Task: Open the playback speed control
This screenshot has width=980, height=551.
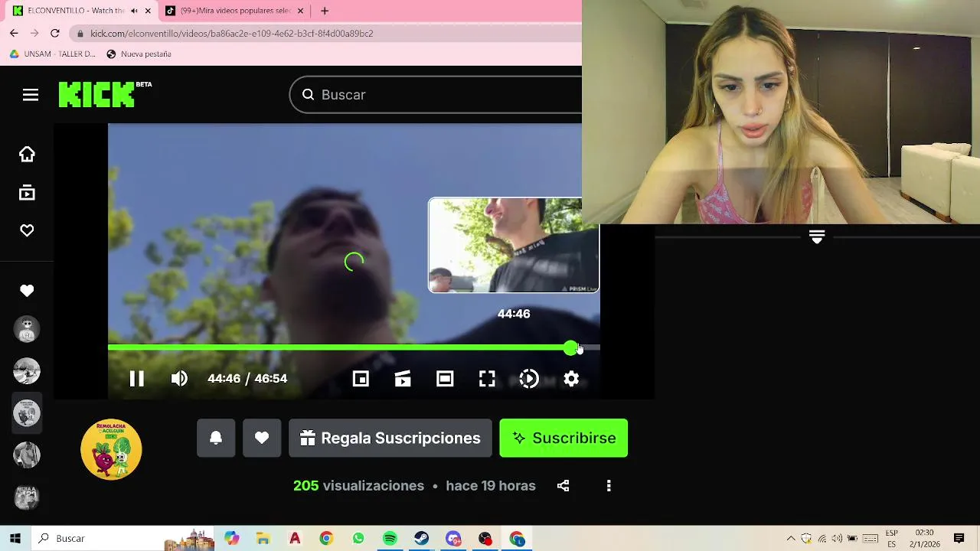Action: point(529,379)
